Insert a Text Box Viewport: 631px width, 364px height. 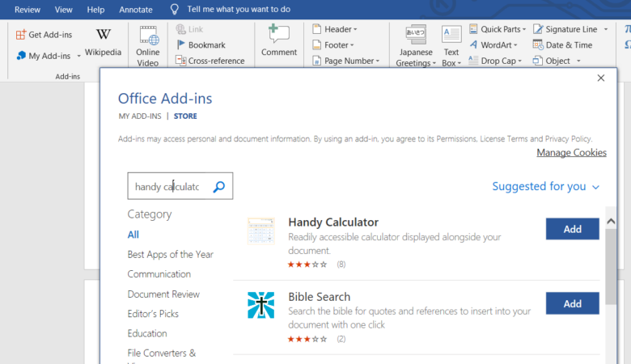pyautogui.click(x=451, y=46)
